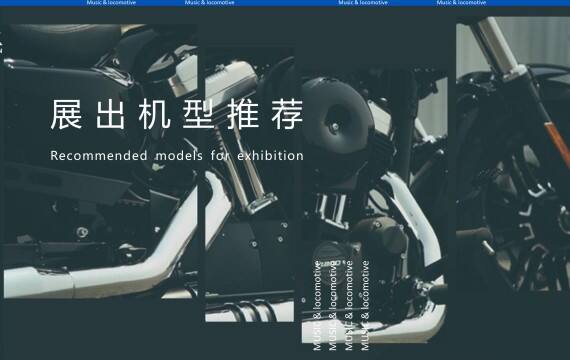The width and height of the screenshot is (570, 360).
Task: Open the leftmost motorcycle photo with seat and exhaust
Action: point(101,161)
